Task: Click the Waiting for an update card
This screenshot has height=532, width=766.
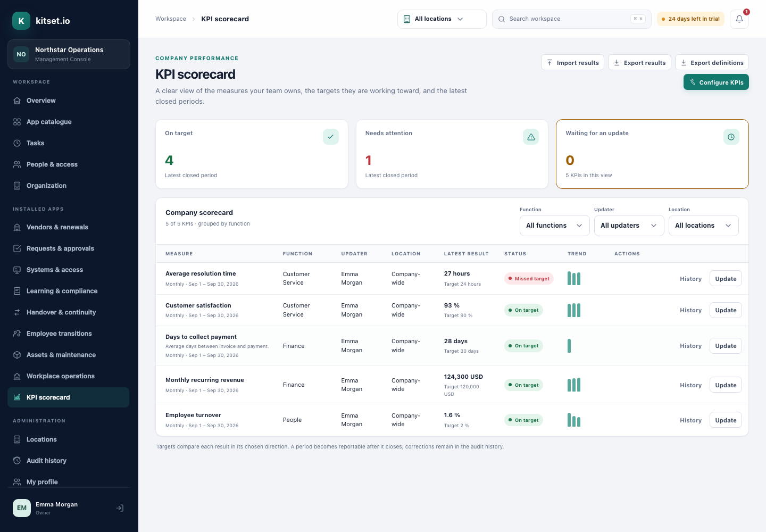Action: tap(652, 154)
